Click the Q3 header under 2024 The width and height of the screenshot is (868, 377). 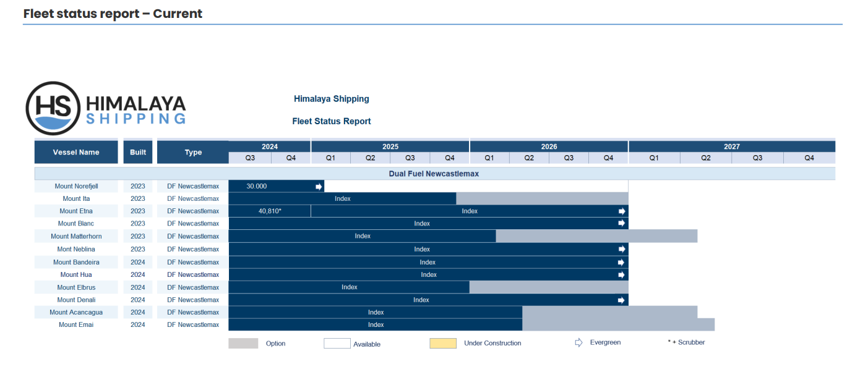(250, 158)
